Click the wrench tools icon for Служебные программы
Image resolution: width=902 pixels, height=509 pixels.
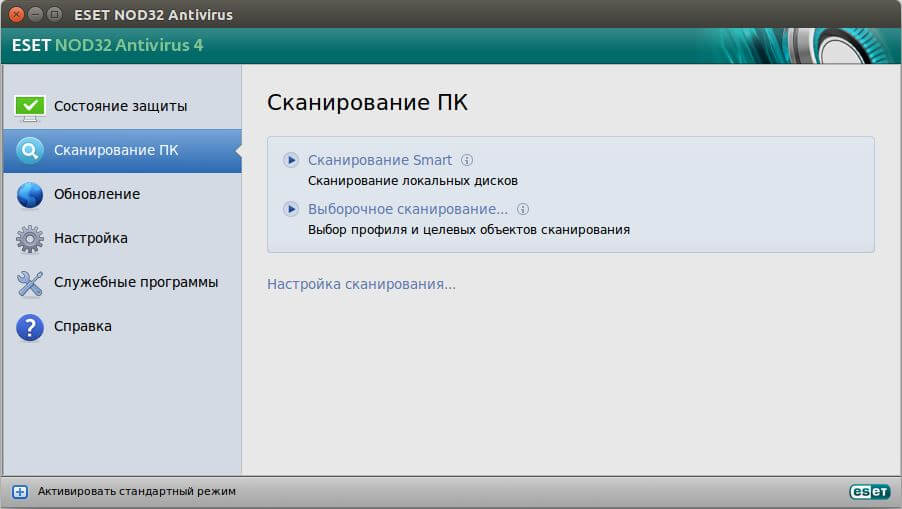pyautogui.click(x=29, y=283)
